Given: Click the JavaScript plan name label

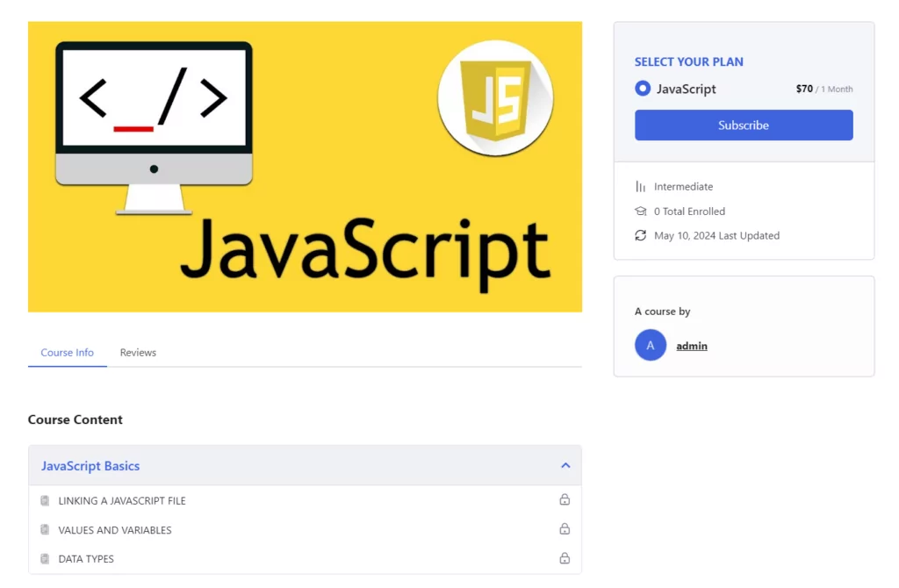Looking at the screenshot, I should (x=686, y=89).
